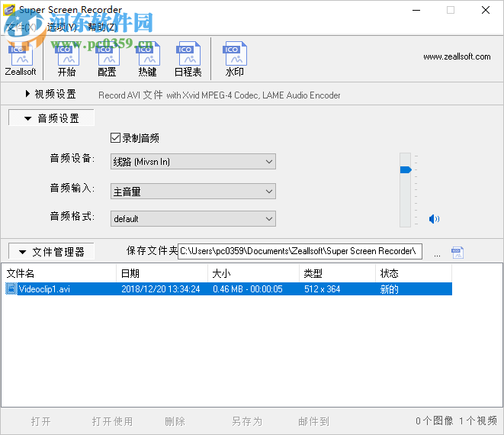Click the 另存为 button
Screen dimensions: 504x435
click(x=247, y=421)
